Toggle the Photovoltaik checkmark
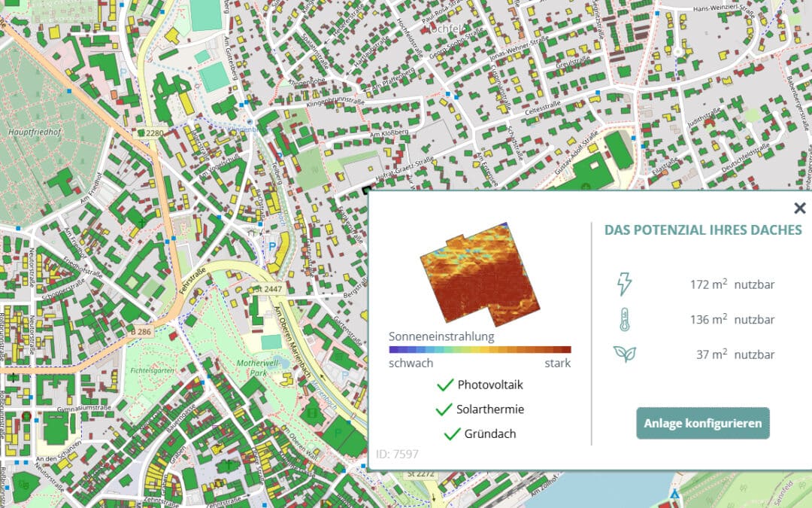This screenshot has width=812, height=508. point(445,385)
